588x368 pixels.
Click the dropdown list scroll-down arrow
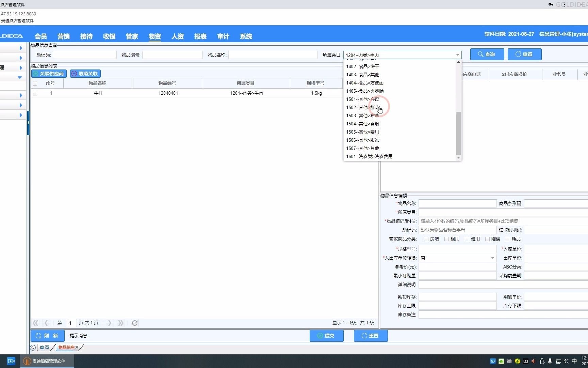[x=458, y=158]
